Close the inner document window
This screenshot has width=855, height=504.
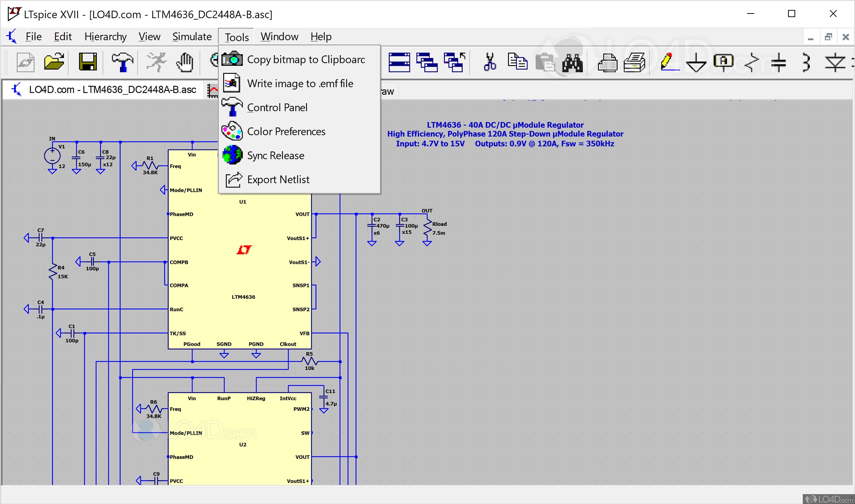(x=846, y=37)
